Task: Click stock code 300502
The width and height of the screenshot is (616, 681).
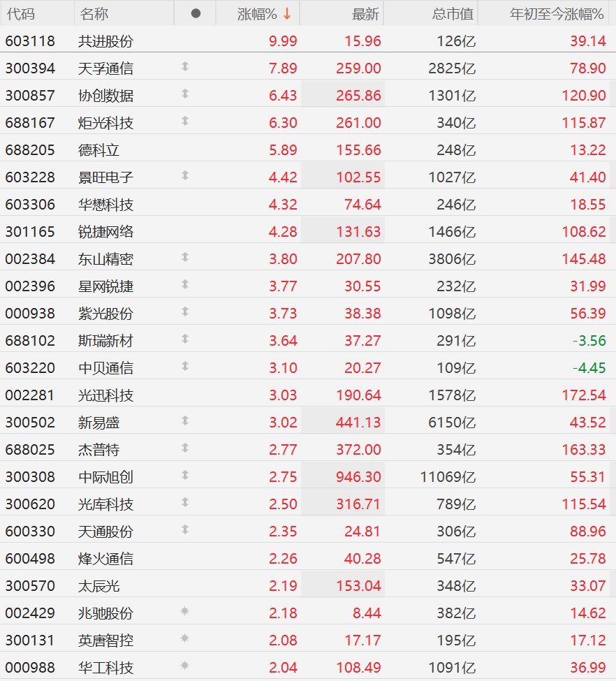Action: click(30, 423)
